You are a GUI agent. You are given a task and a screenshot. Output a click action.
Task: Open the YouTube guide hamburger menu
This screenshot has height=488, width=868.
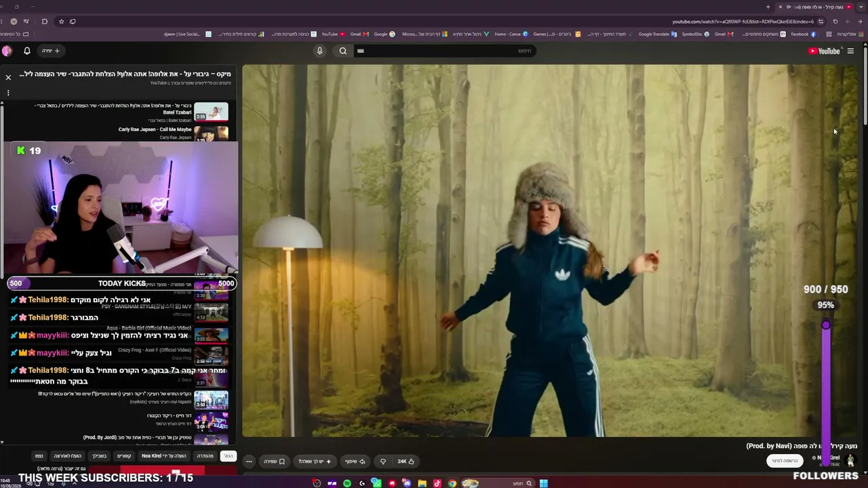850,51
